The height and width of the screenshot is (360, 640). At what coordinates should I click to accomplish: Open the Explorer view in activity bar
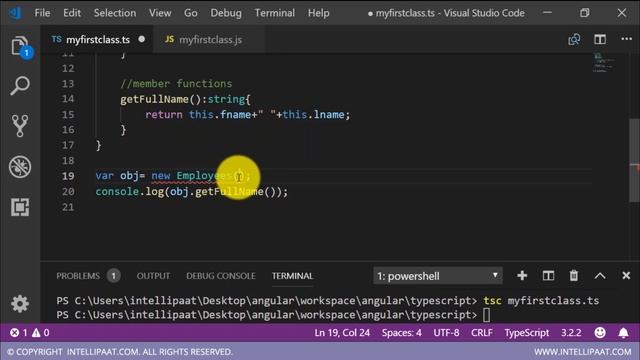point(20,46)
